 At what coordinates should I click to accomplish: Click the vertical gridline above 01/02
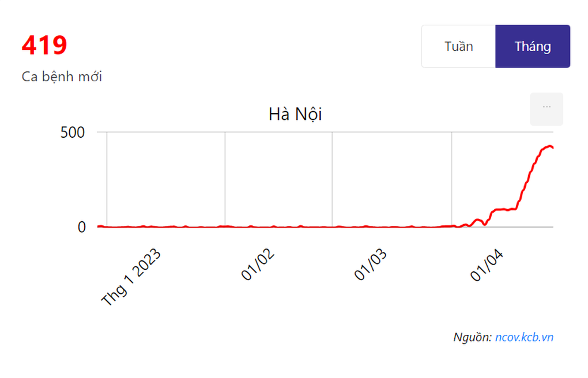(225, 179)
